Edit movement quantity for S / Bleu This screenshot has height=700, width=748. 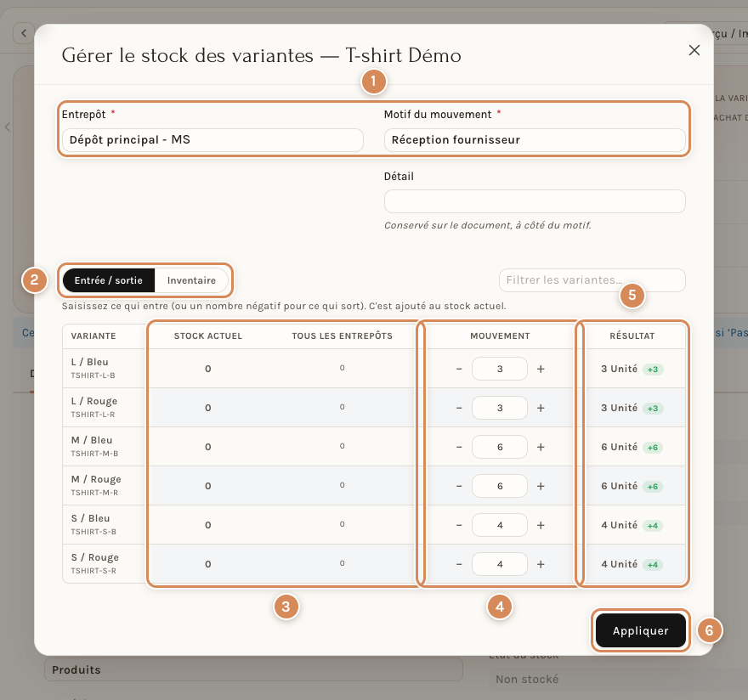500,525
